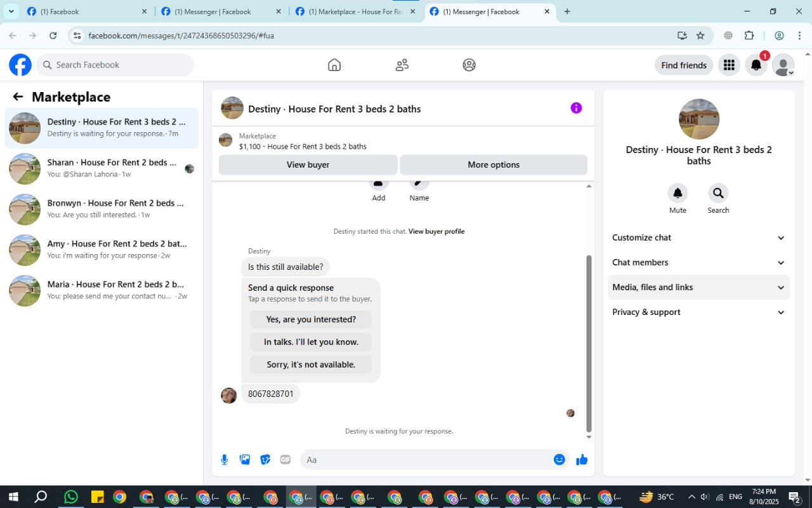Viewport: 812px width, 508px height.
Task: Open Amy House For Rent conversation
Action: pos(101,250)
